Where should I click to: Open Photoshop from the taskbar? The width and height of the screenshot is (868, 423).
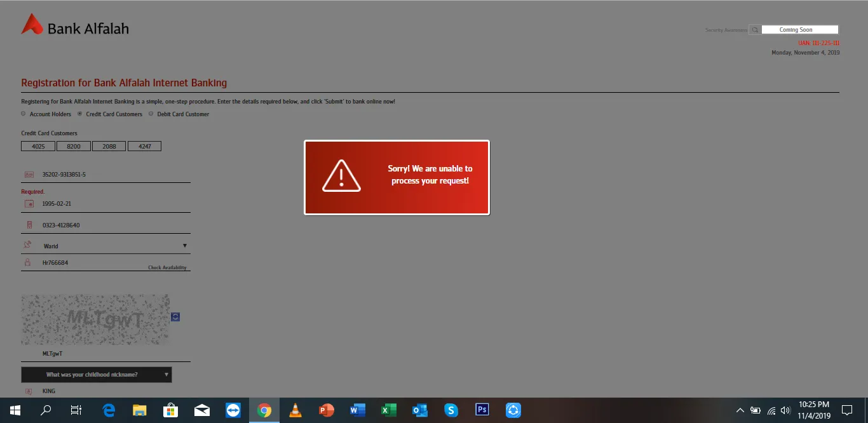coord(482,410)
